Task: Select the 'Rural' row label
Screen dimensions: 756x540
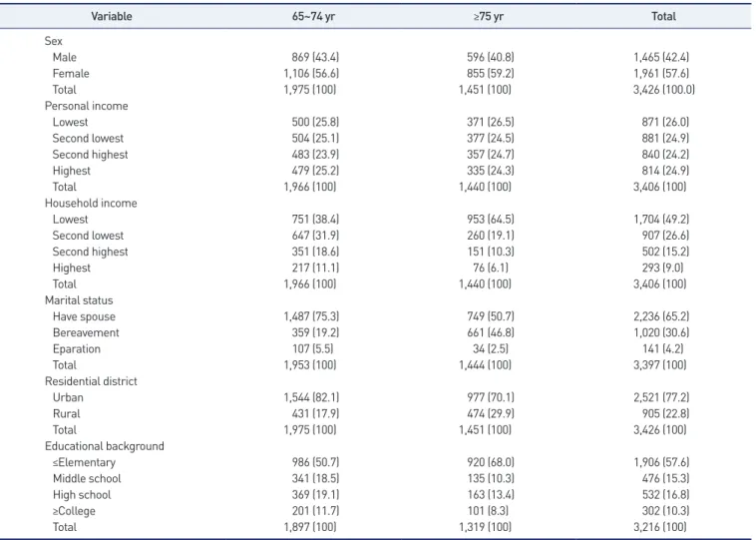Action: coord(67,414)
